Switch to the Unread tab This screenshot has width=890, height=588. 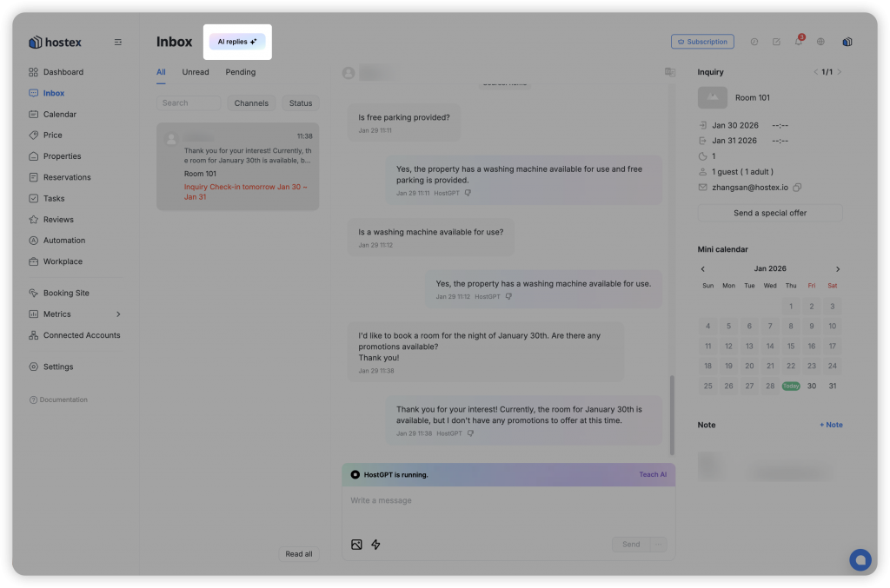(x=196, y=72)
